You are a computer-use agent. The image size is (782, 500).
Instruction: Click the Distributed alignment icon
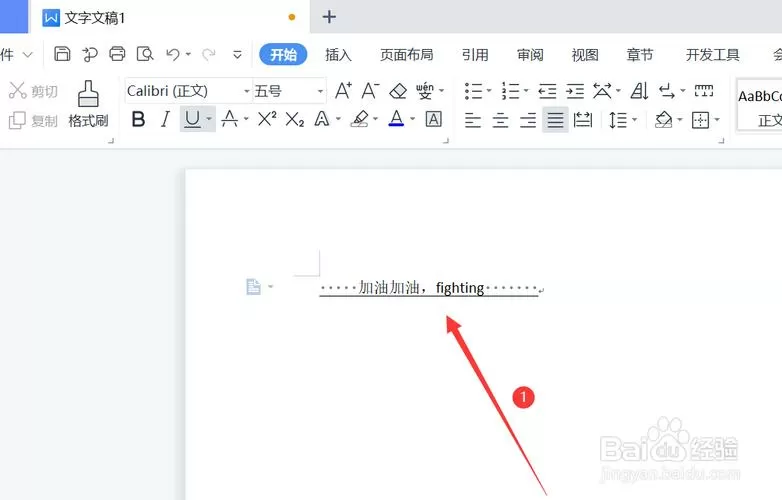[x=583, y=120]
